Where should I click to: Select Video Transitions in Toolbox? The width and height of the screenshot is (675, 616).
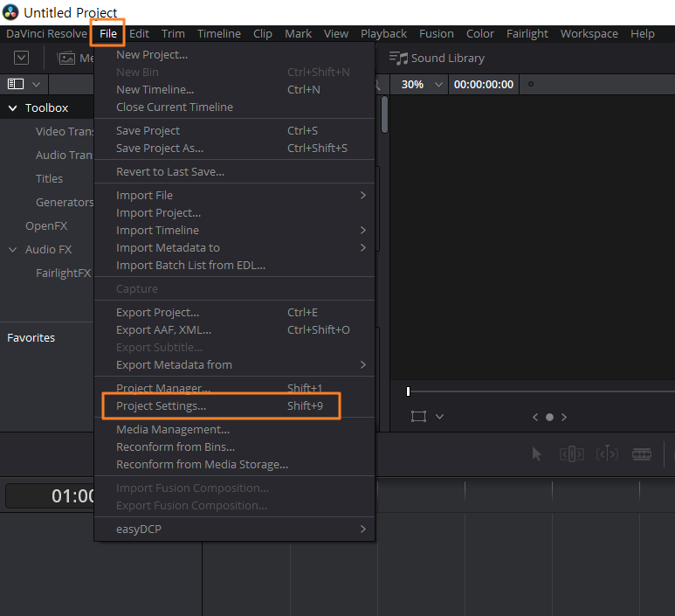coord(64,131)
